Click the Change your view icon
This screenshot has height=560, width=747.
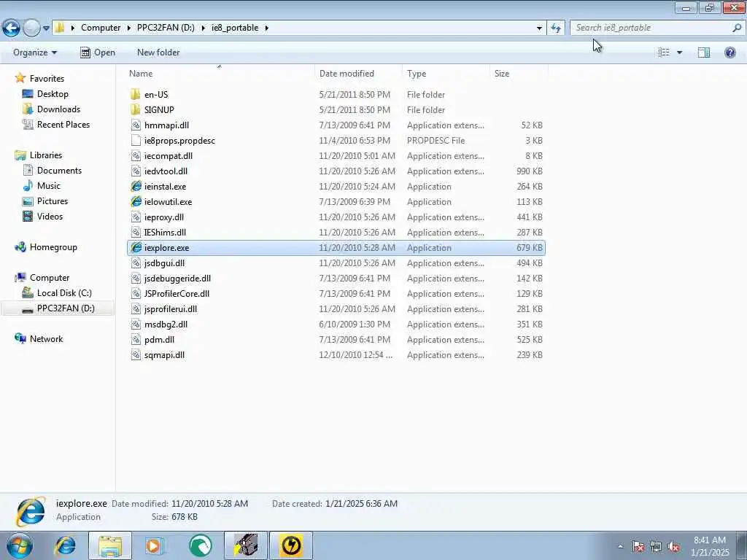tap(664, 52)
